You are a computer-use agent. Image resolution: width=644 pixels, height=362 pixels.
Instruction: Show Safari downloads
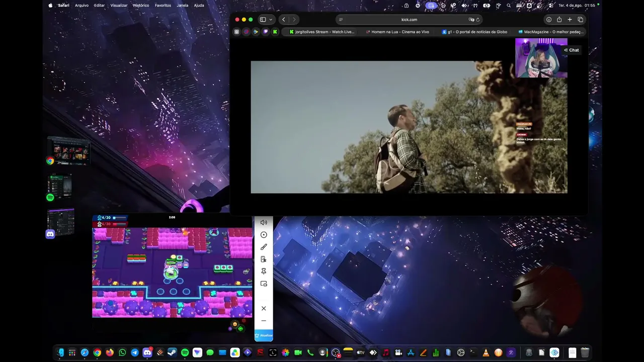coord(549,20)
